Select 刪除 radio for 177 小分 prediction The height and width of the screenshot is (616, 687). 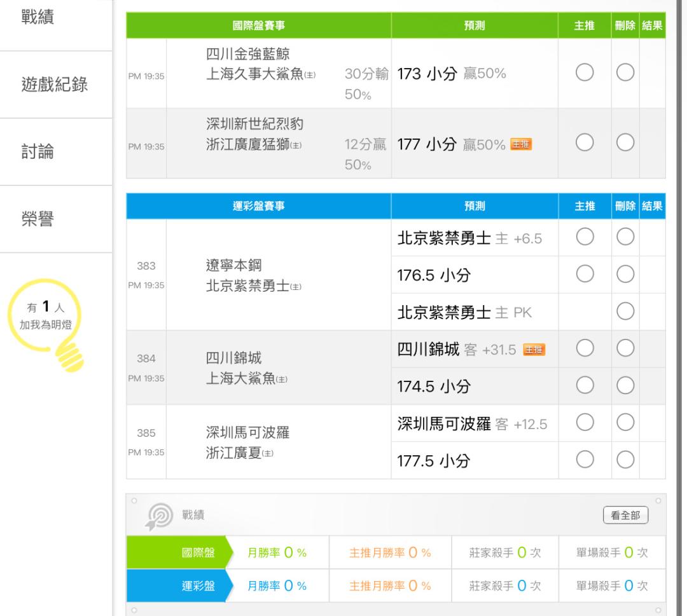point(625,146)
